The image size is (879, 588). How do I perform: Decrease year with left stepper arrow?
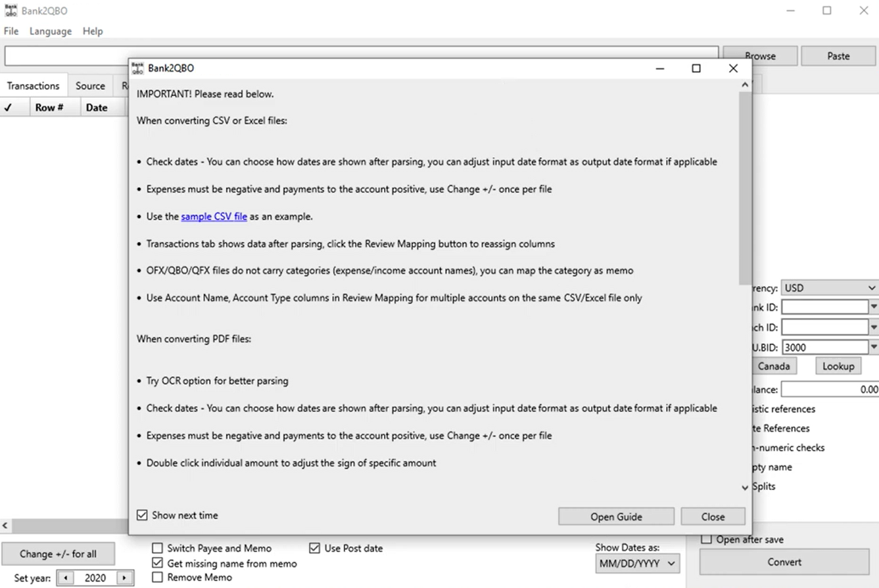[x=65, y=578]
